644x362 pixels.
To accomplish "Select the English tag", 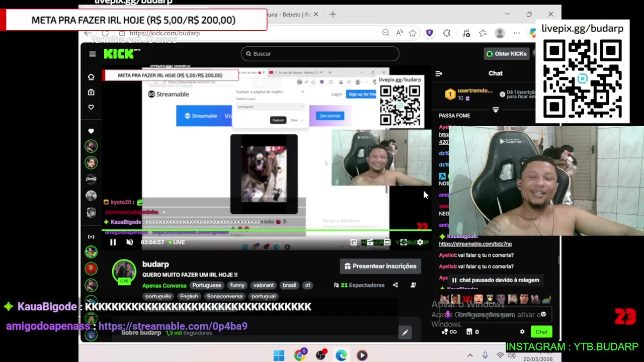I will [189, 297].
